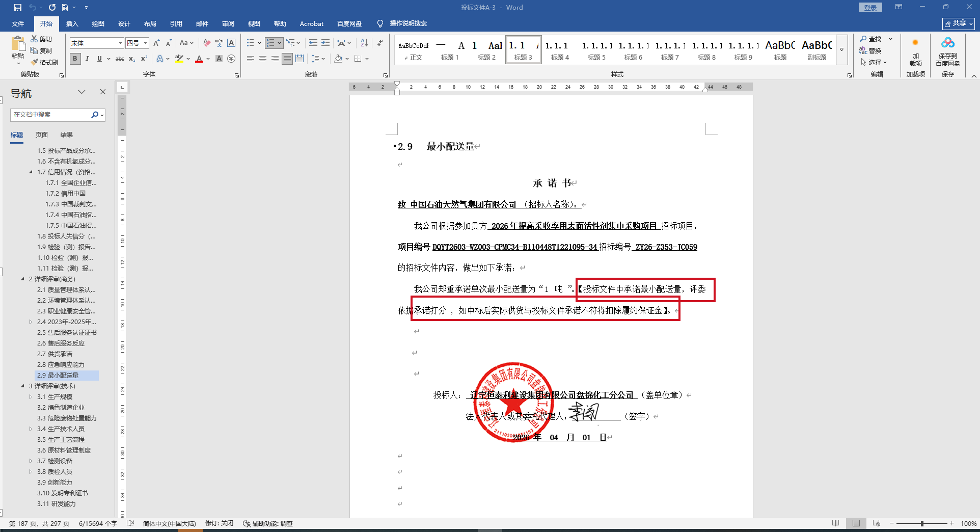The image size is (980, 532).
Task: Expand the 3.1 生产规模 heading in navigation
Action: pos(31,397)
